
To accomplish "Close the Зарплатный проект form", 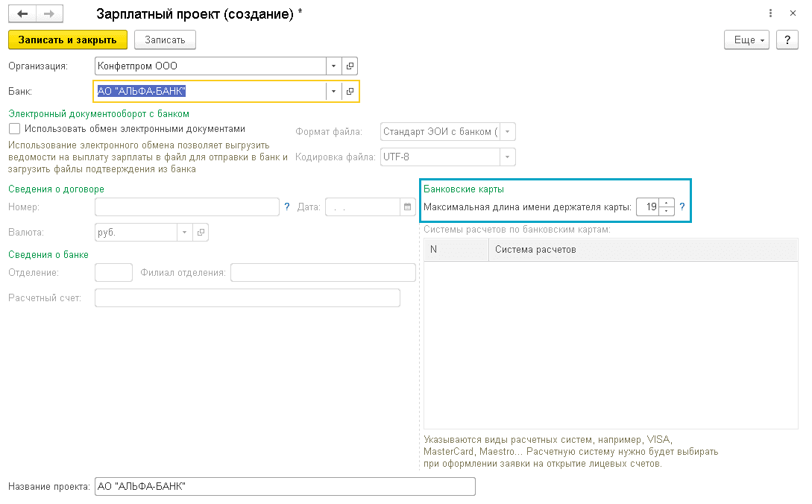I will pyautogui.click(x=793, y=13).
